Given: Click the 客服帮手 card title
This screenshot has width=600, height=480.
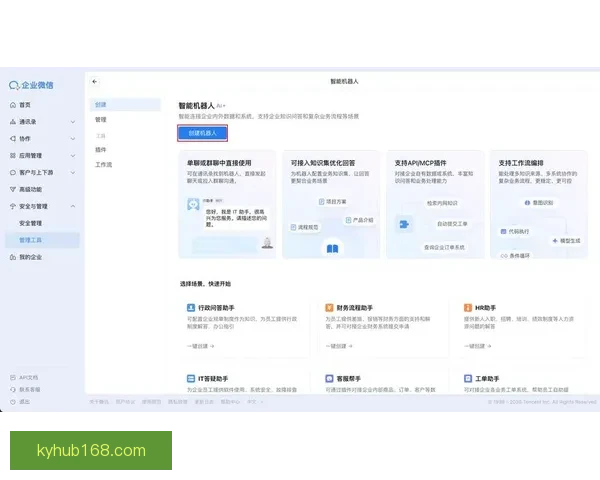Looking at the screenshot, I should point(349,379).
